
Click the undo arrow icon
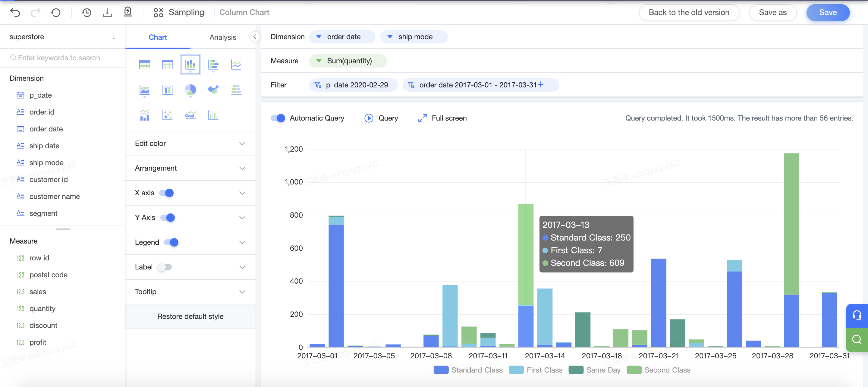tap(15, 12)
